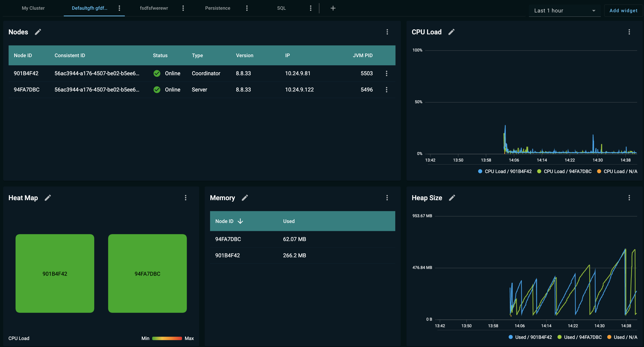Image resolution: width=644 pixels, height=347 pixels.
Task: Toggle CPU Load / 901B4F42 legend series
Action: (505, 171)
